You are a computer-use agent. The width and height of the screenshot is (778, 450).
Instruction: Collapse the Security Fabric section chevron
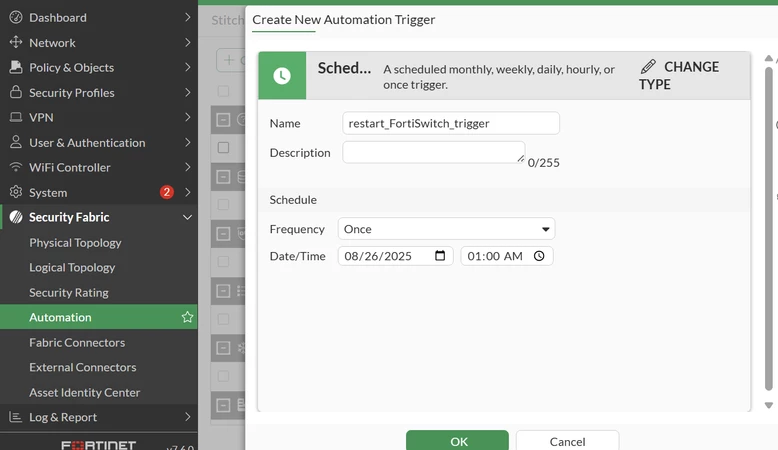(x=188, y=217)
